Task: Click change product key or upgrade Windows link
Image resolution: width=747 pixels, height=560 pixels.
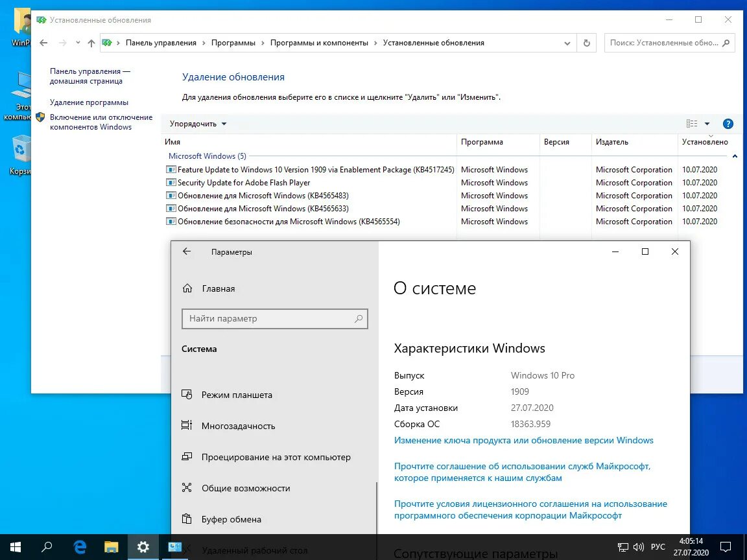Action: pyautogui.click(x=523, y=441)
